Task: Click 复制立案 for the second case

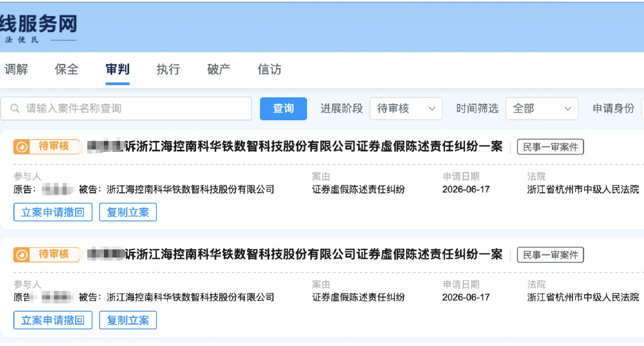Action: coord(128,320)
